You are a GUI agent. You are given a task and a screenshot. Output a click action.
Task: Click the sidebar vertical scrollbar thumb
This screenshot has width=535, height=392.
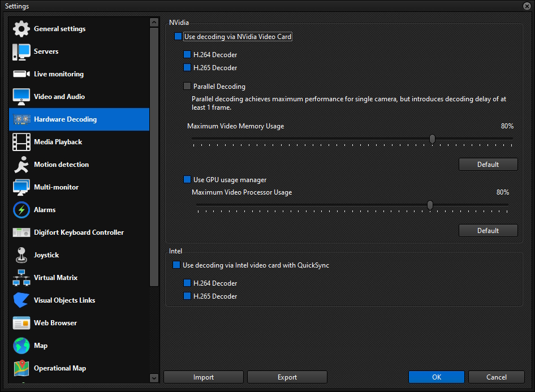tap(154, 157)
